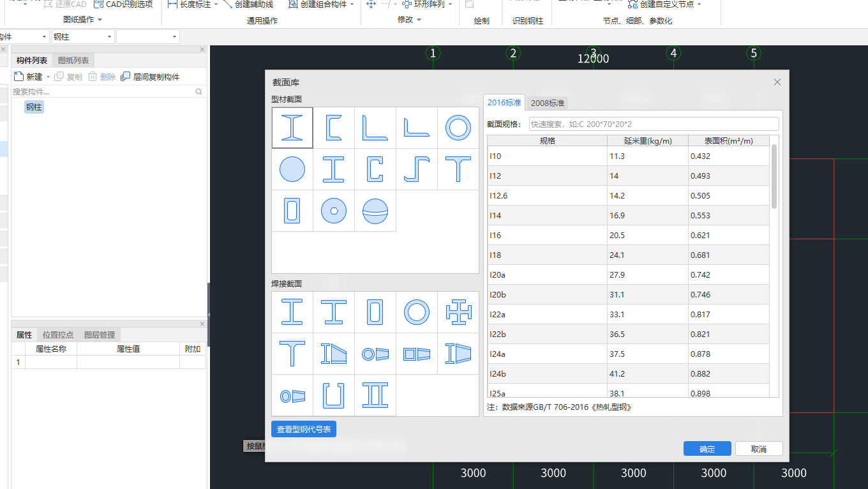868x489 pixels.
Task: Select the welded box section icon
Action: pyautogui.click(x=375, y=312)
